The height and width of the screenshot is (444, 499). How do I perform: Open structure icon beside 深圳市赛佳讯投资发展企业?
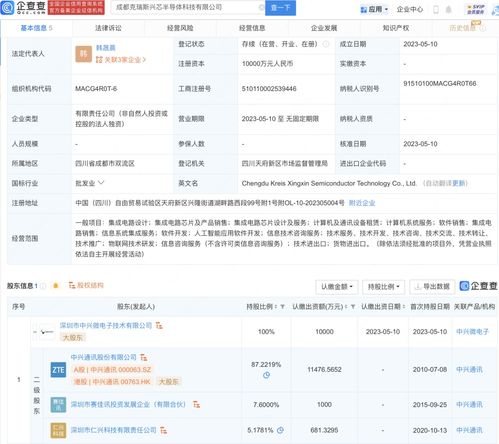click(197, 405)
